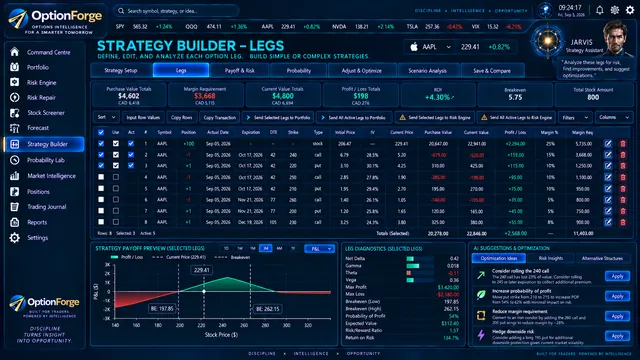Check the selection checkbox for leg 6
The image size is (640, 360).
[101, 200]
